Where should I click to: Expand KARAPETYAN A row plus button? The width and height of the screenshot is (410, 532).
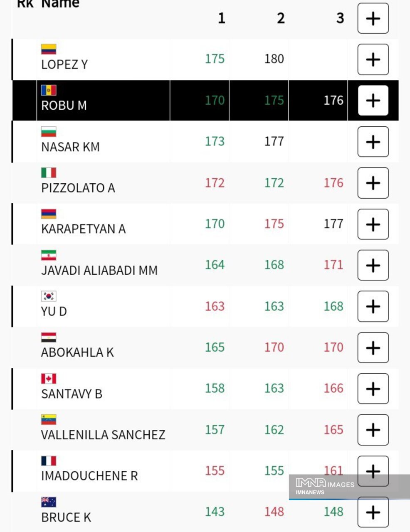pos(373,224)
